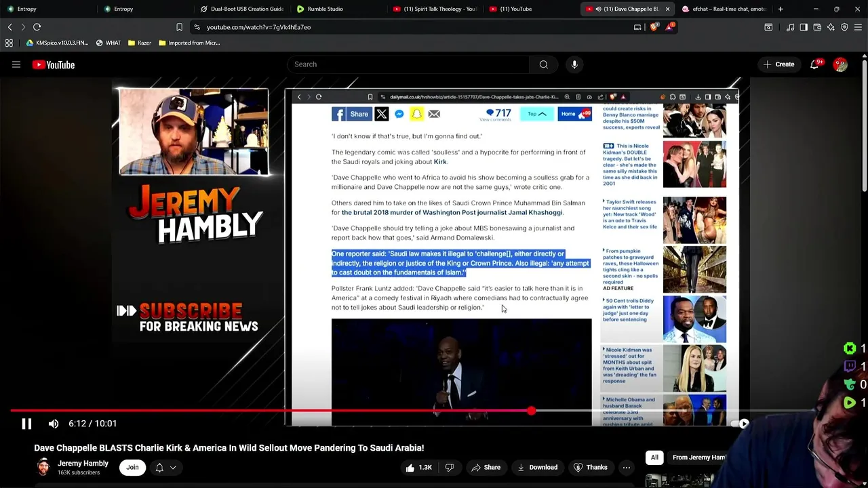Open the YouTube notifications bell
The height and width of the screenshot is (488, 868).
[x=814, y=64]
